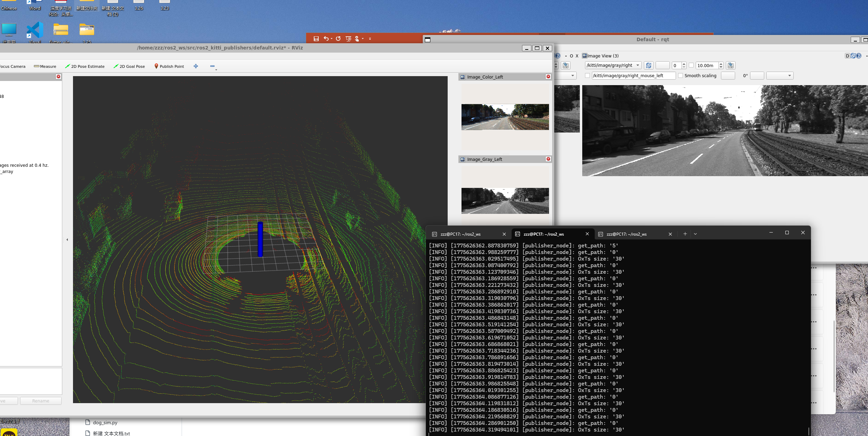Select the 2D Goal Pose tool
The image size is (868, 436).
(x=129, y=66)
